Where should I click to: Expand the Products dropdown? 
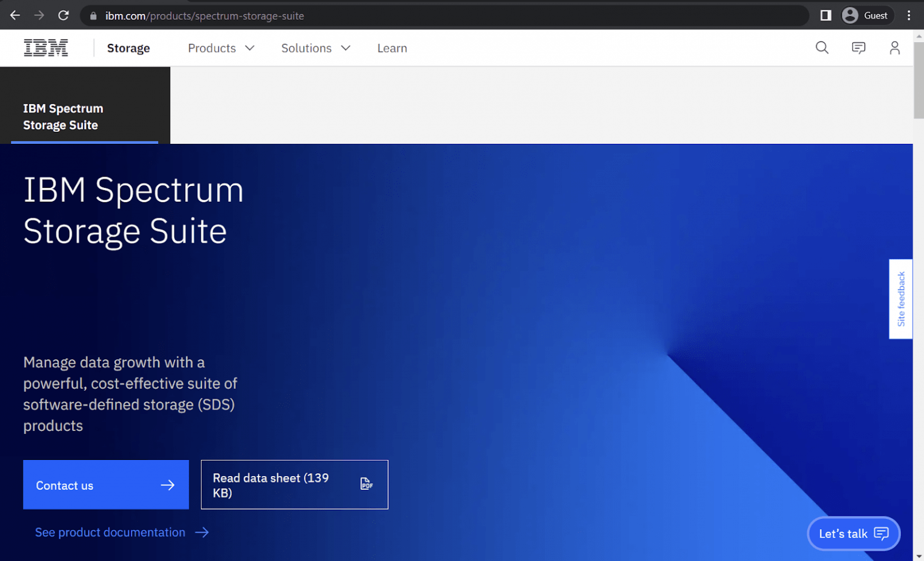click(221, 48)
